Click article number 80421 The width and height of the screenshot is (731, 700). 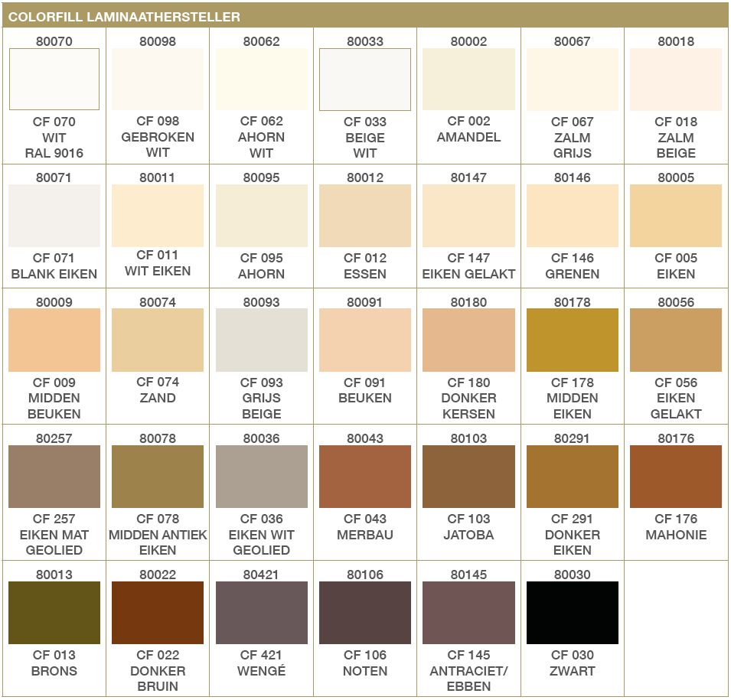(x=262, y=575)
